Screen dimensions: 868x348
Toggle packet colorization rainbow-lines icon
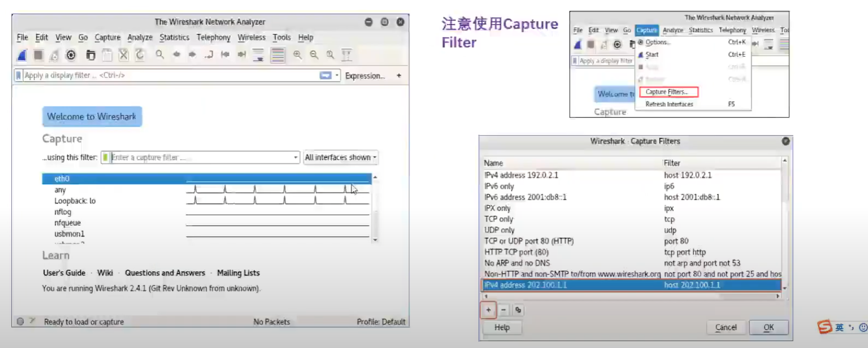coord(278,55)
